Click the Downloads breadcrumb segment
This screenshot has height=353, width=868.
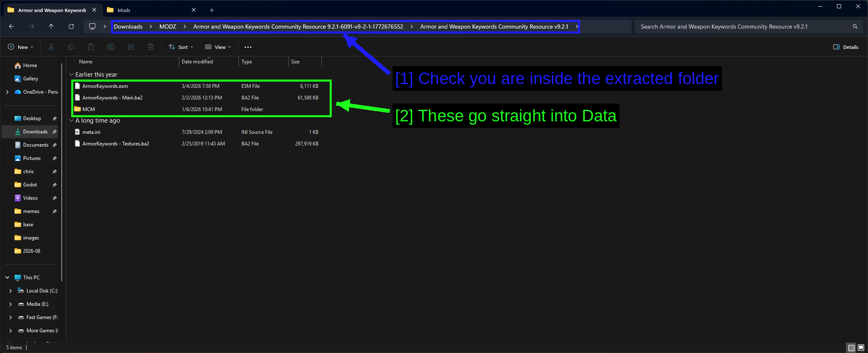(x=128, y=27)
